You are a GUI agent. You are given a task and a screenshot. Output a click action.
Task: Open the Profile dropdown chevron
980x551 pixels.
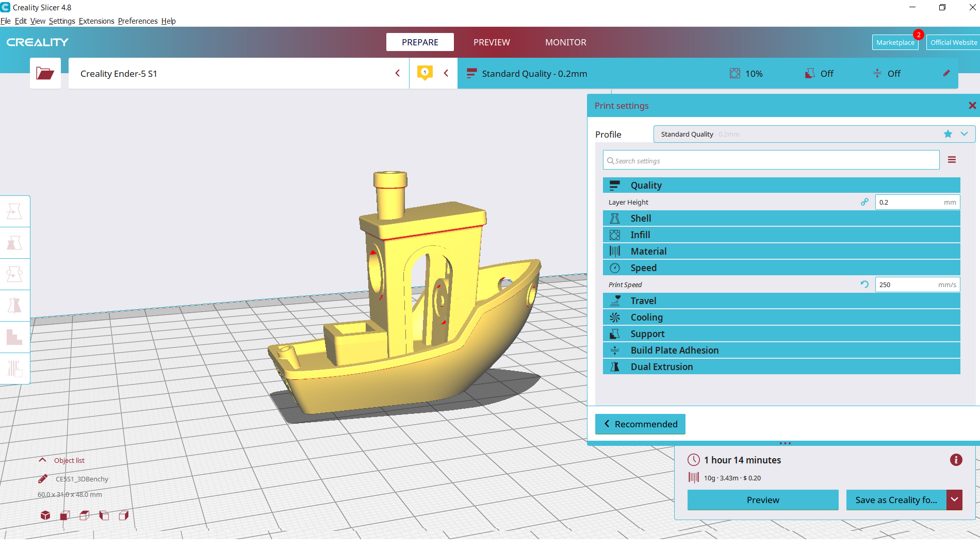(964, 134)
